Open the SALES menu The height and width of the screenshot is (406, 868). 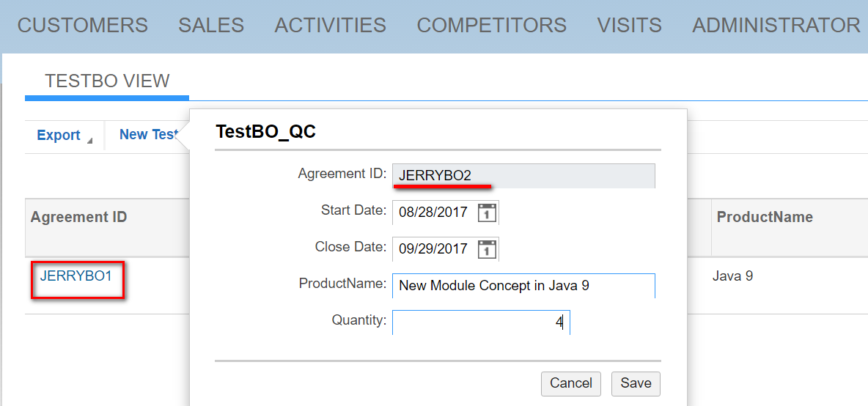click(x=211, y=26)
